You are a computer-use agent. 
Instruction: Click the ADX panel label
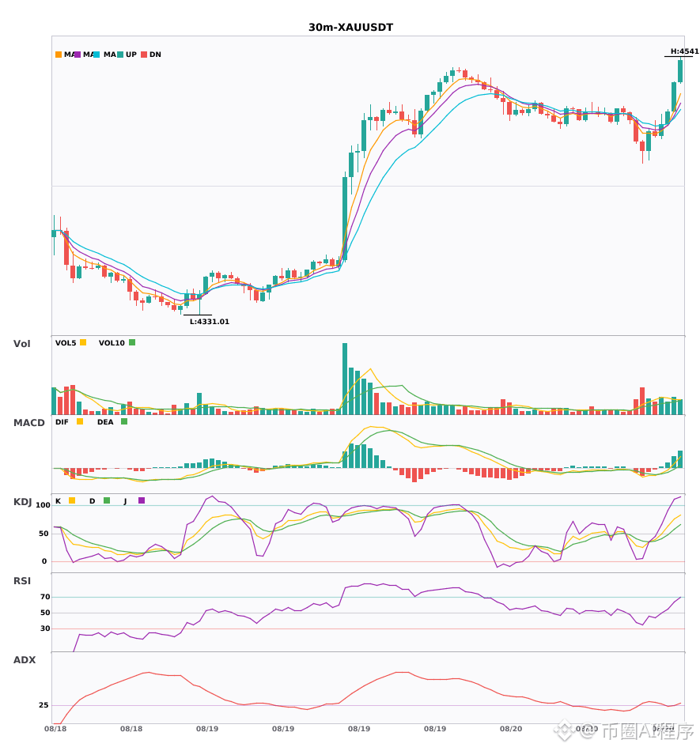(25, 660)
